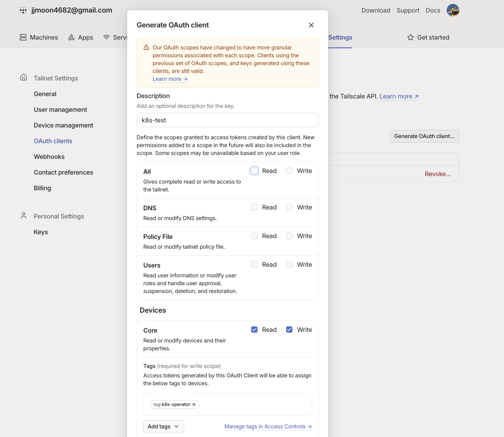Open User management settings
The height and width of the screenshot is (437, 504).
tap(60, 109)
